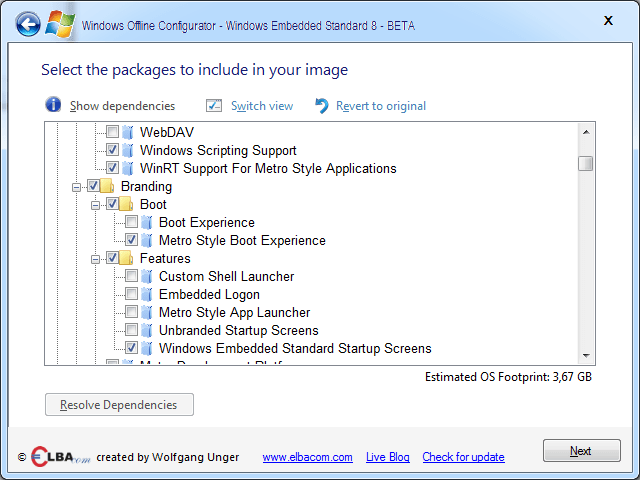The height and width of the screenshot is (480, 640).
Task: Click the WinRT Support package icon
Action: tap(128, 168)
